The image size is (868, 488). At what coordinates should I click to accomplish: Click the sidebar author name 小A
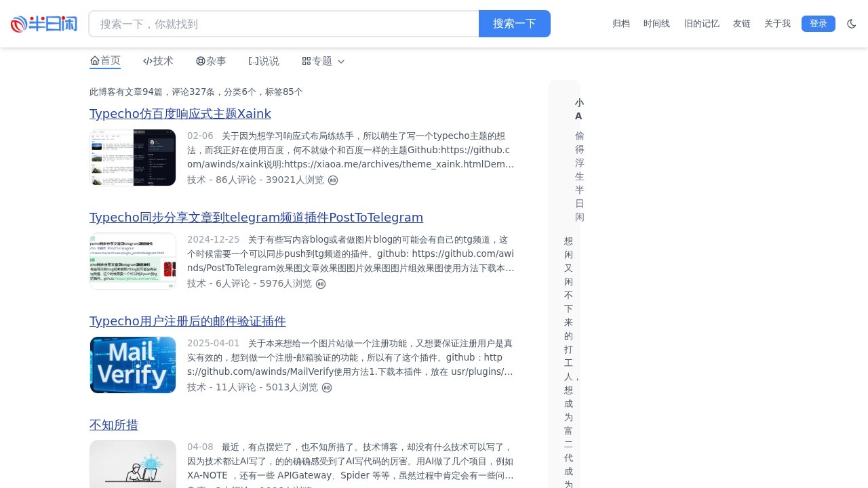point(579,109)
